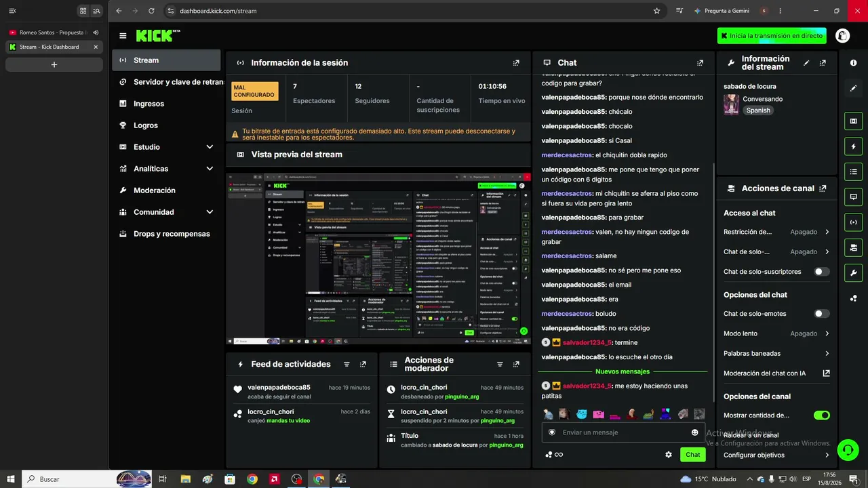
Task: Pop out the Información del stream panel
Action: click(823, 63)
